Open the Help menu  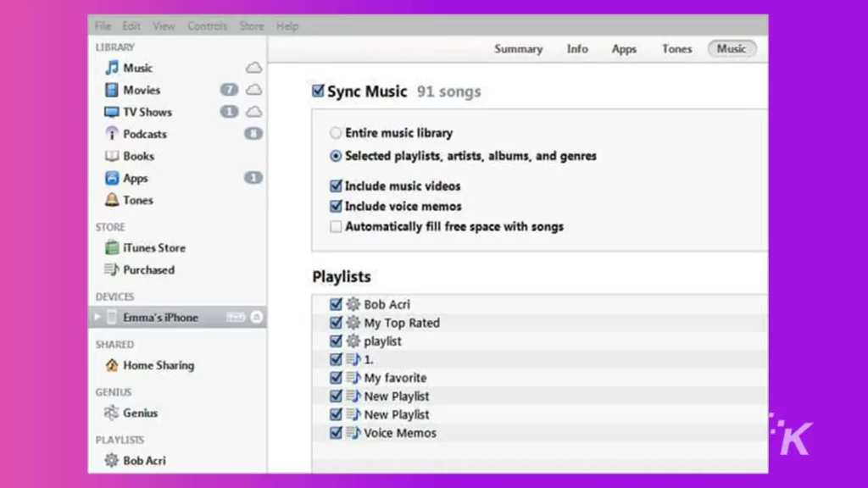(x=287, y=26)
